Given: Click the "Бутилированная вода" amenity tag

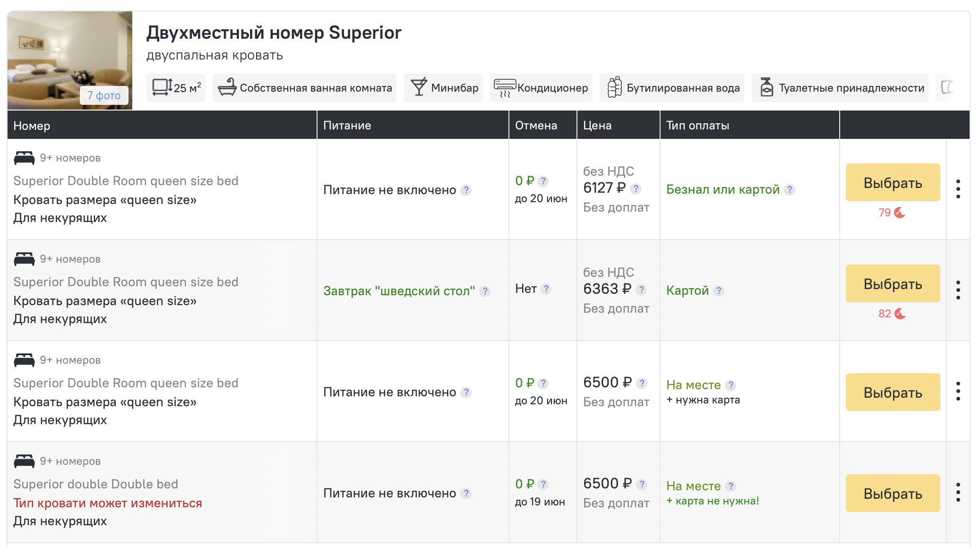Looking at the screenshot, I should click(x=671, y=88).
